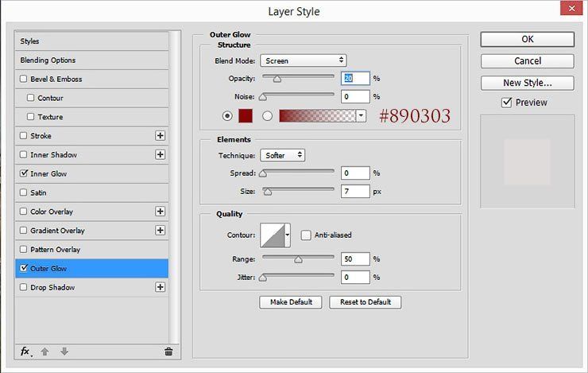588x373 pixels.
Task: Open the Technique dropdown set to Softer
Action: pyautogui.click(x=283, y=155)
